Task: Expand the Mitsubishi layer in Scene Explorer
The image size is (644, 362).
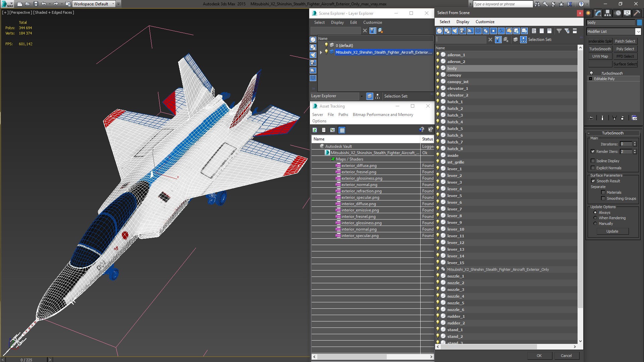Action: coord(321,52)
